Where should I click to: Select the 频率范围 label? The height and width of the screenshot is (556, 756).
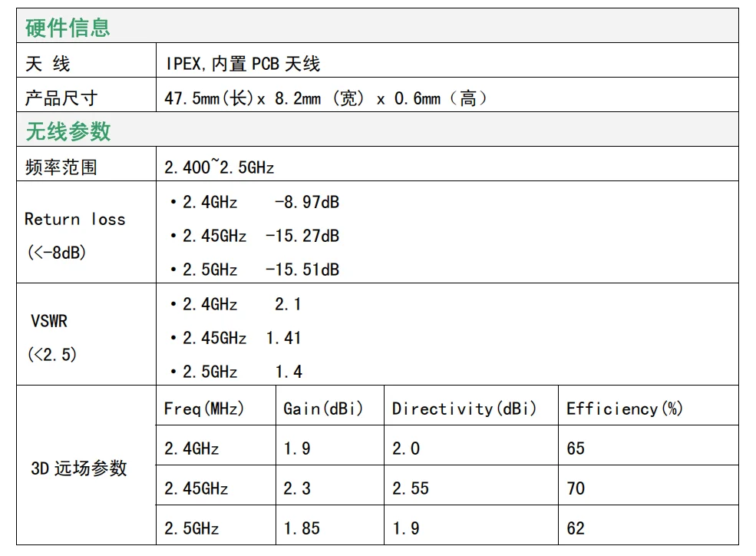coord(61,167)
